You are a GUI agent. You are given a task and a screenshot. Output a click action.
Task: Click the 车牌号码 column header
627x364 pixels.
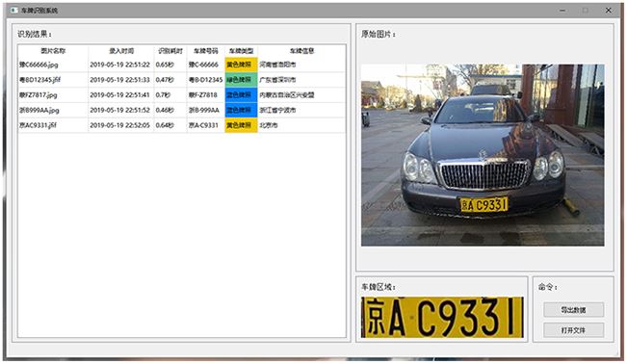pyautogui.click(x=206, y=51)
